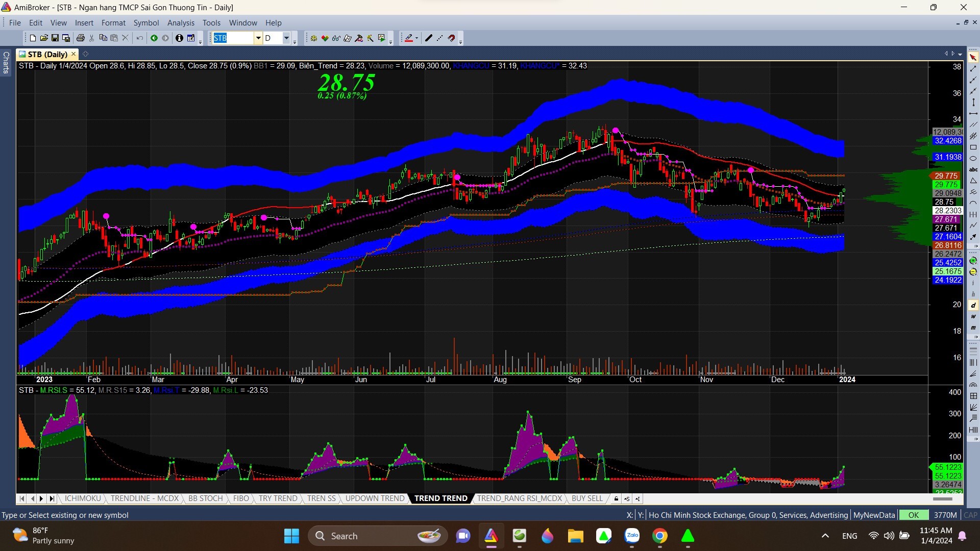Select the parallel lines drawing tool
Image resolution: width=980 pixels, height=551 pixels.
pos(973,124)
